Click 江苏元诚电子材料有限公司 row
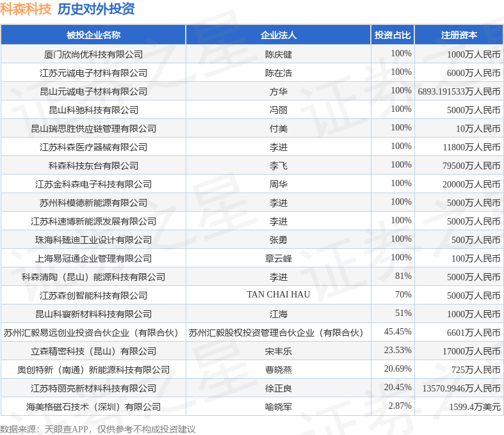The height and width of the screenshot is (435, 504). [252, 73]
